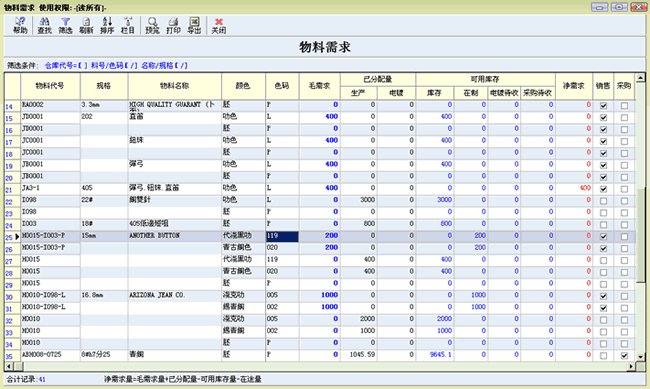650x389 pixels.
Task: Tick 采购 checkbox in row 31
Action: click(x=624, y=308)
